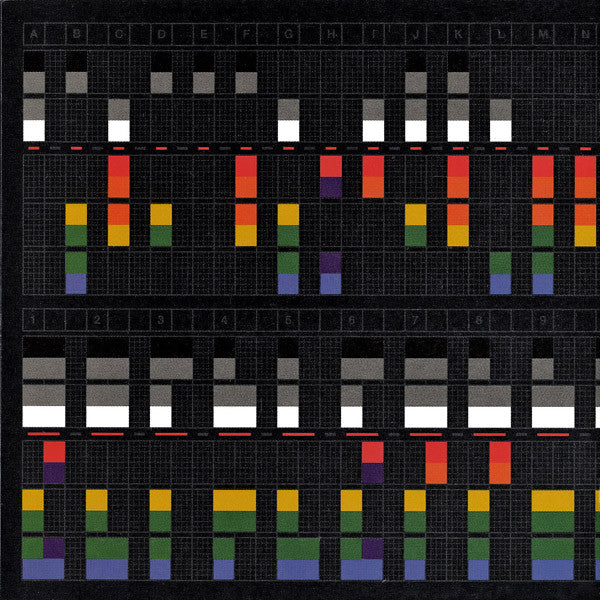This screenshot has width=600, height=600.
Task: Select the orange block under number 8
Action: click(x=500, y=473)
